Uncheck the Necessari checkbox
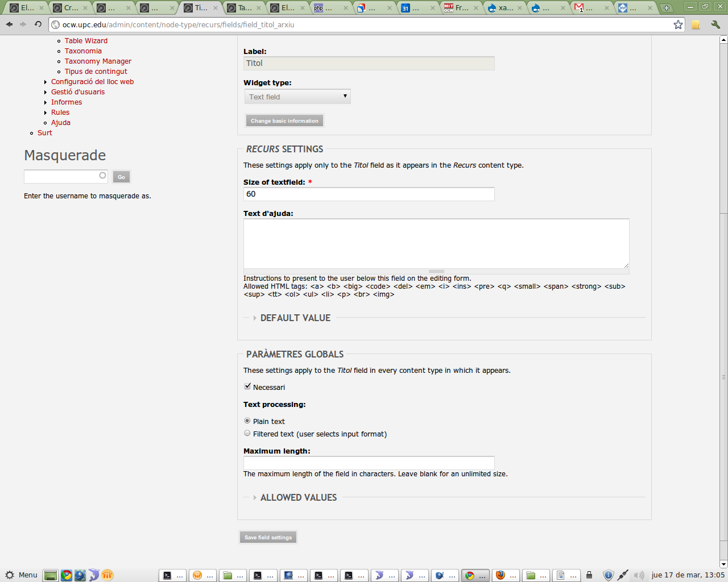The width and height of the screenshot is (728, 582). click(247, 386)
